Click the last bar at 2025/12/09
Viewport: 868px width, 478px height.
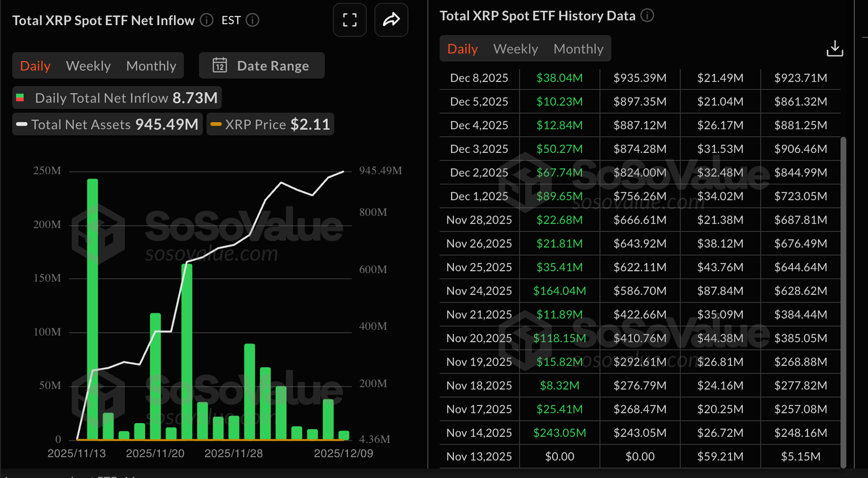[x=344, y=435]
